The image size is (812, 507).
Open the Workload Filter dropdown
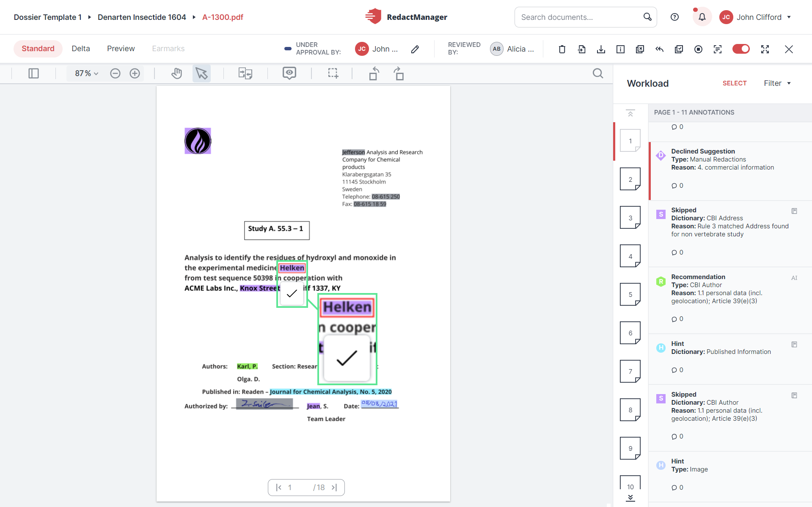[x=777, y=83]
